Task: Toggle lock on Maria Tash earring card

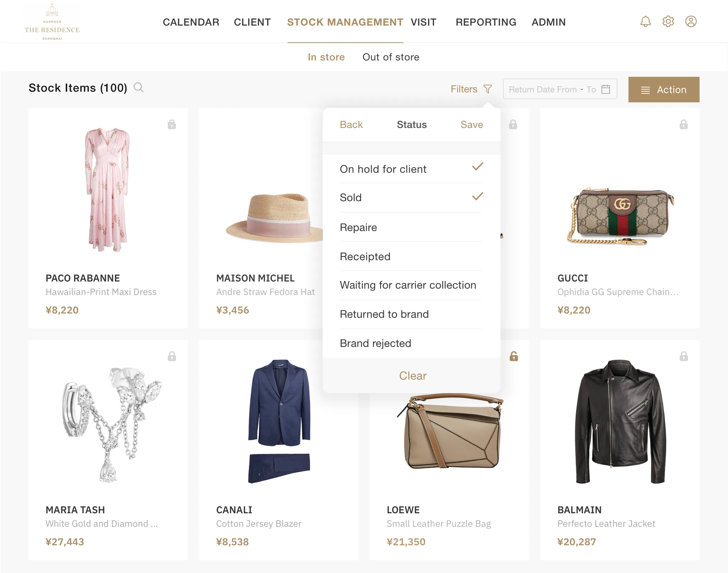Action: [x=172, y=356]
